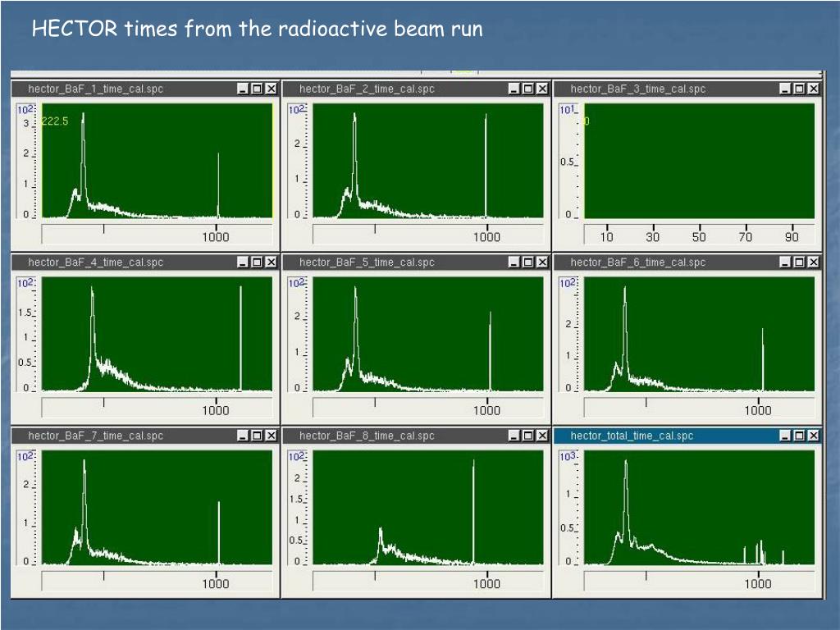Click the 90 tick label under BaF_3 plot

[x=792, y=237]
